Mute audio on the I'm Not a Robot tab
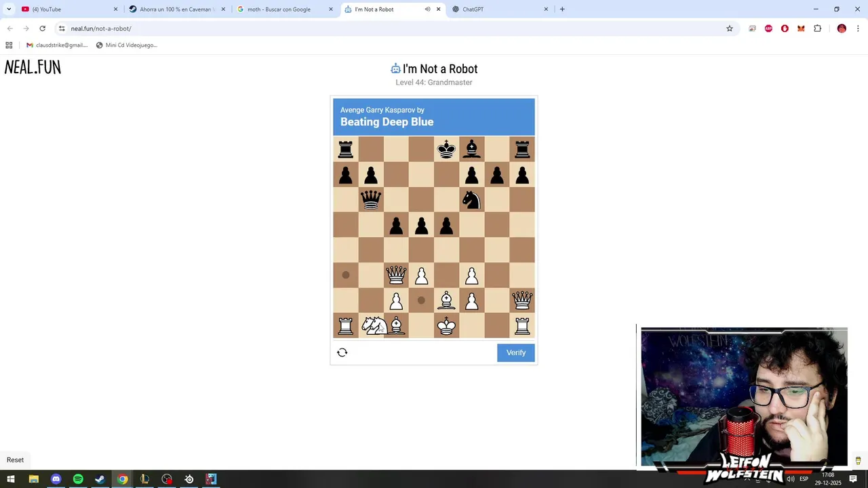Screen dimensions: 868x488 (x=427, y=9)
